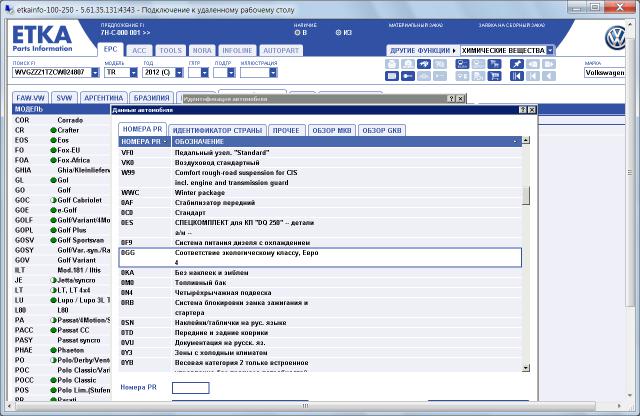Image resolution: width=640 pixels, height=416 pixels.
Task: Click the PR list vertical scrollbar thumb
Action: click(526, 196)
